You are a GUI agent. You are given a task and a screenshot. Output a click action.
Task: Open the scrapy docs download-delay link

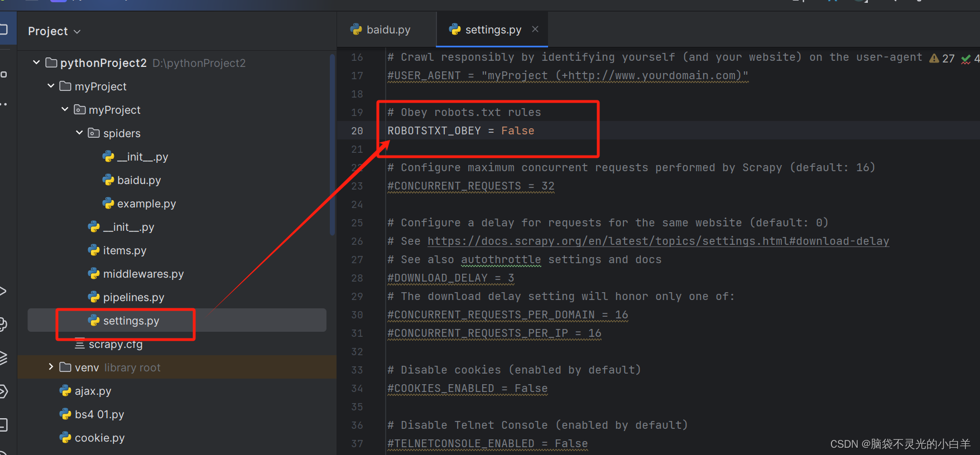[x=658, y=241]
